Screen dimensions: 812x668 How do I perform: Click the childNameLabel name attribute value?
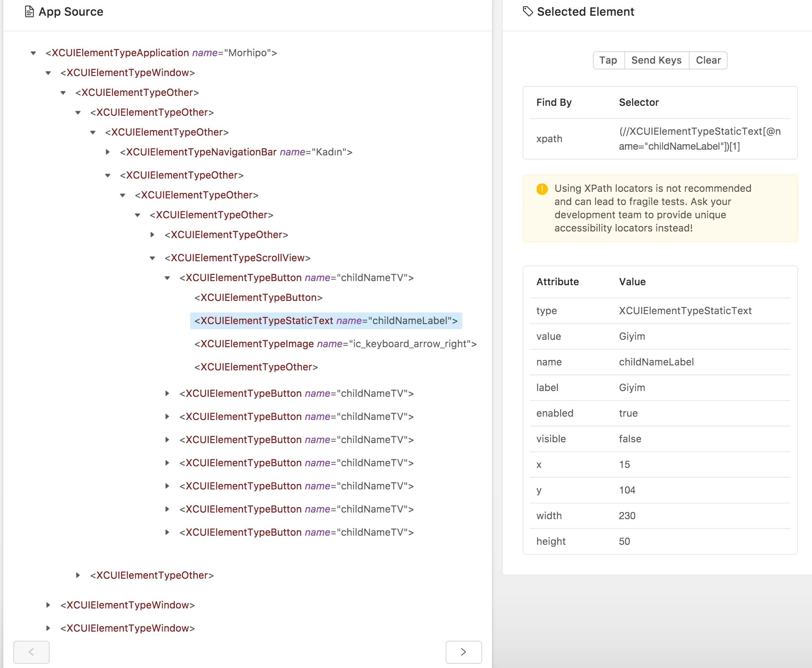click(x=656, y=362)
